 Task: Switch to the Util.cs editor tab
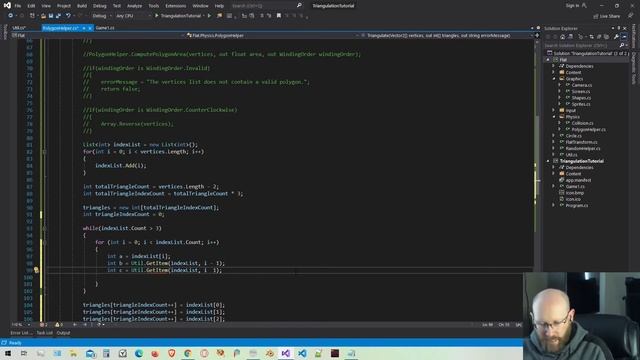click(19, 28)
